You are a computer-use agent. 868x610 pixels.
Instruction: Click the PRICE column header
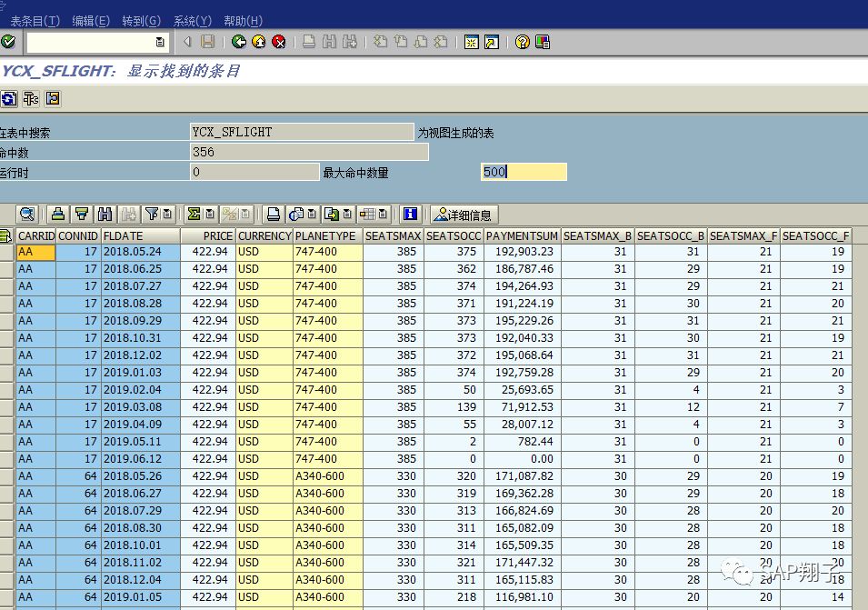(208, 235)
